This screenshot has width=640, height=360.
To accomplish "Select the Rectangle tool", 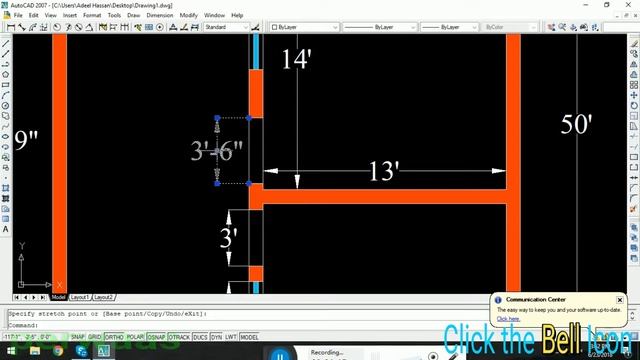I will (5, 85).
